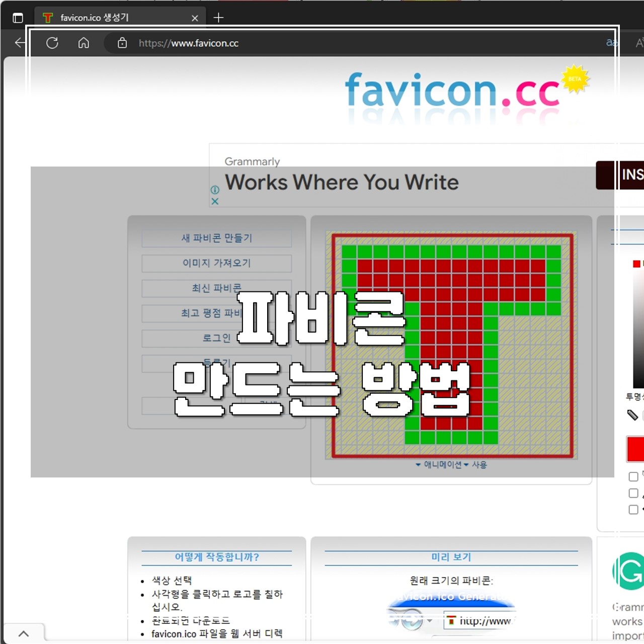The height and width of the screenshot is (644, 644).
Task: Click the 등록기 button
Action: point(217,363)
